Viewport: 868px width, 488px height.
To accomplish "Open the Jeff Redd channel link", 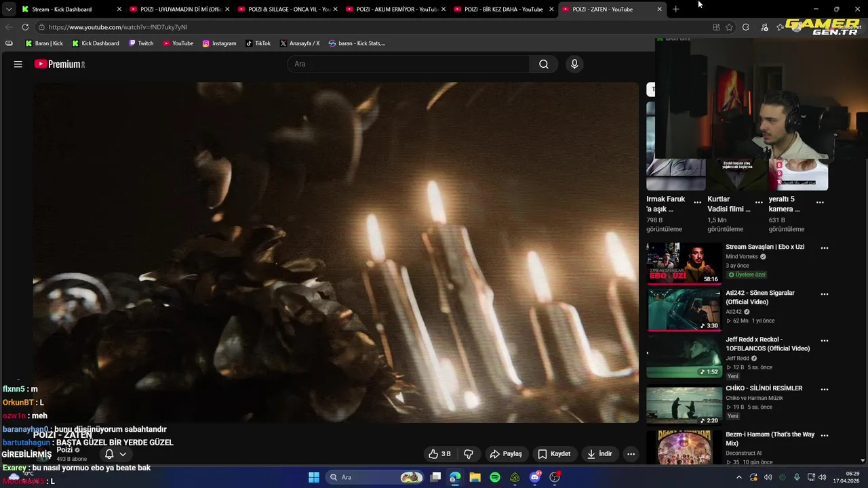I will tap(737, 358).
